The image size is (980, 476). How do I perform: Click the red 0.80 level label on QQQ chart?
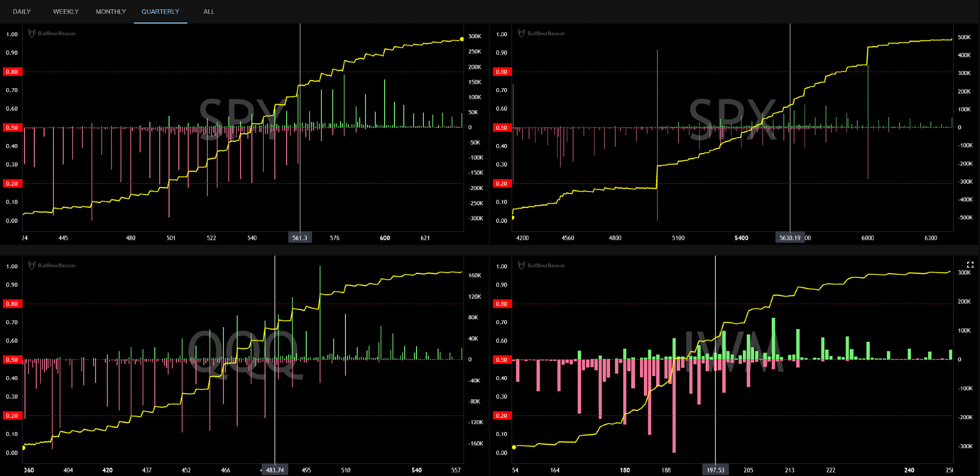[12, 304]
